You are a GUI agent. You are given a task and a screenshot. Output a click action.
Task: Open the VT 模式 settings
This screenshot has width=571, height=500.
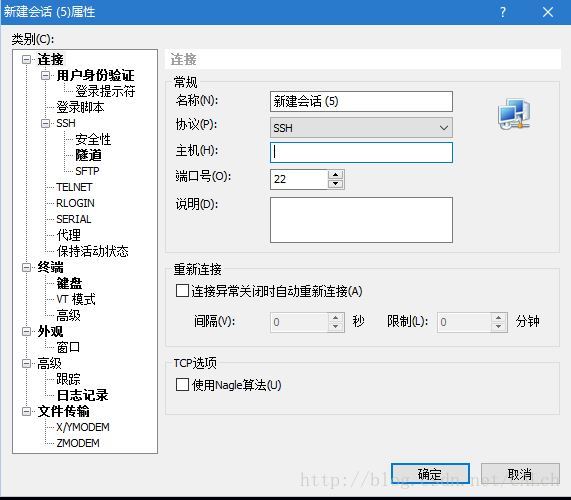[76, 299]
